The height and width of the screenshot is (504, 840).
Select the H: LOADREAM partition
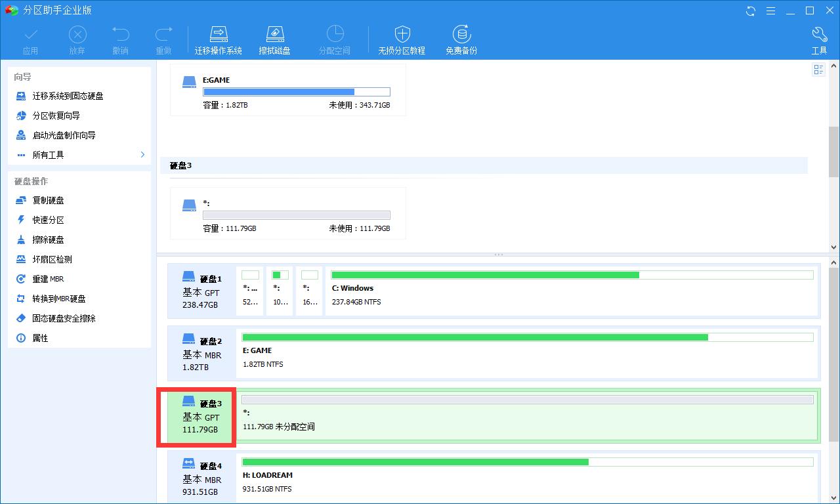(x=528, y=477)
